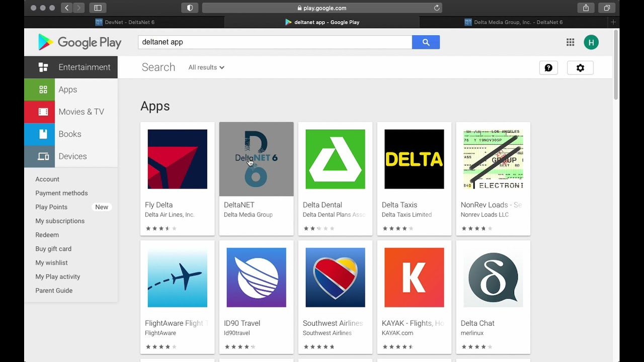Click the Nonrev Loads LLC developer text

[485, 215]
